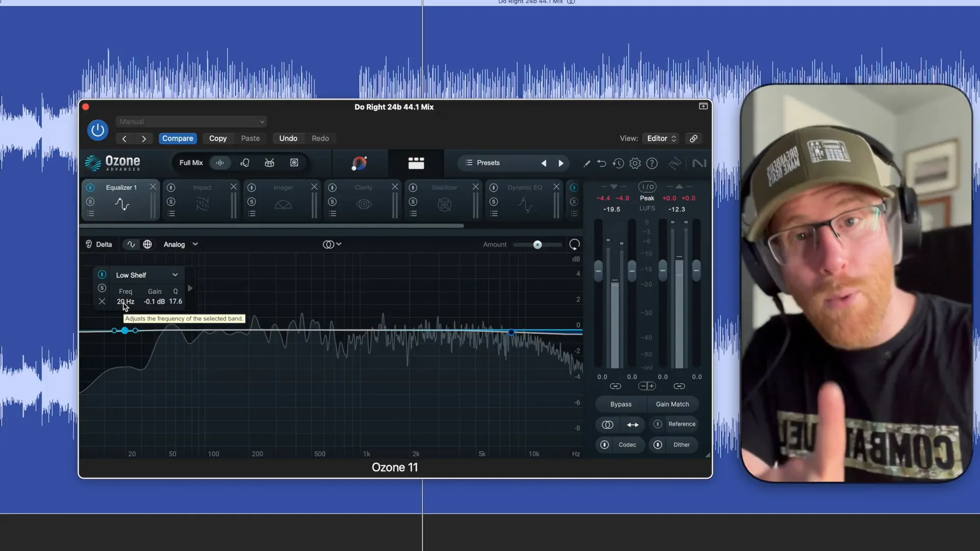Select the Clarity module tab
Screen dimensions: 980x551
364,200
